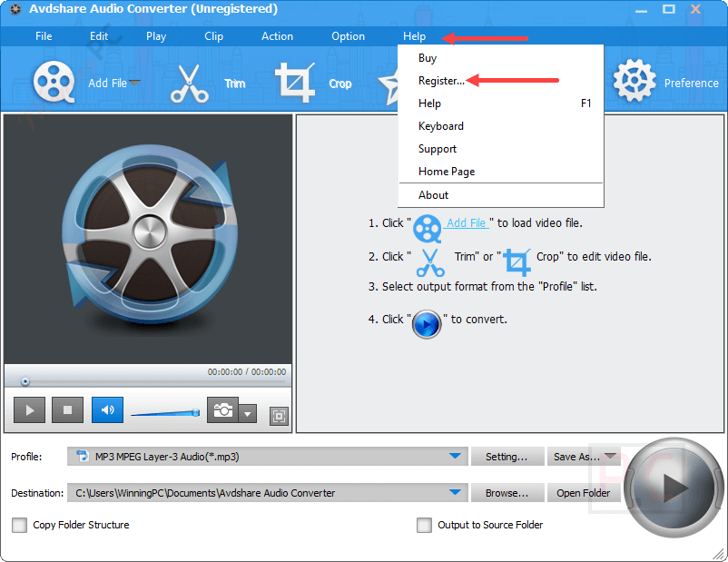This screenshot has height=562, width=728.
Task: Mute audio with the speaker button
Action: pos(108,409)
